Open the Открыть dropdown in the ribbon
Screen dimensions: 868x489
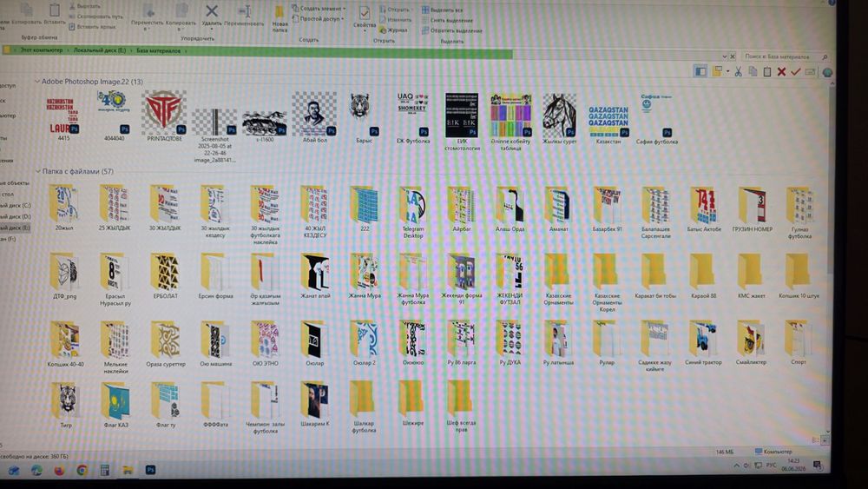tap(397, 10)
